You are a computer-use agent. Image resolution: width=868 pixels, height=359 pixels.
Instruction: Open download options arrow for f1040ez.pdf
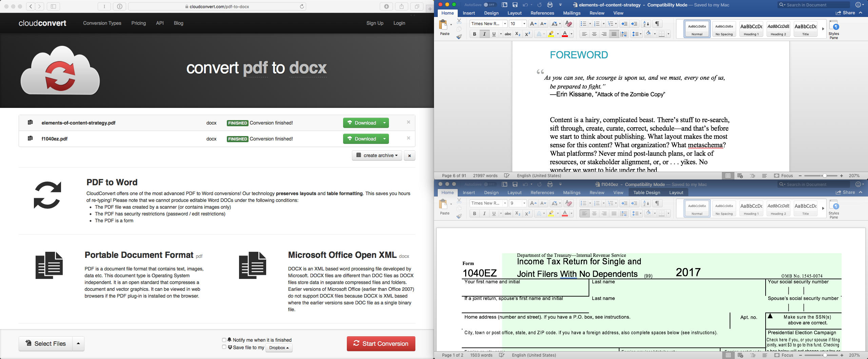pos(384,139)
